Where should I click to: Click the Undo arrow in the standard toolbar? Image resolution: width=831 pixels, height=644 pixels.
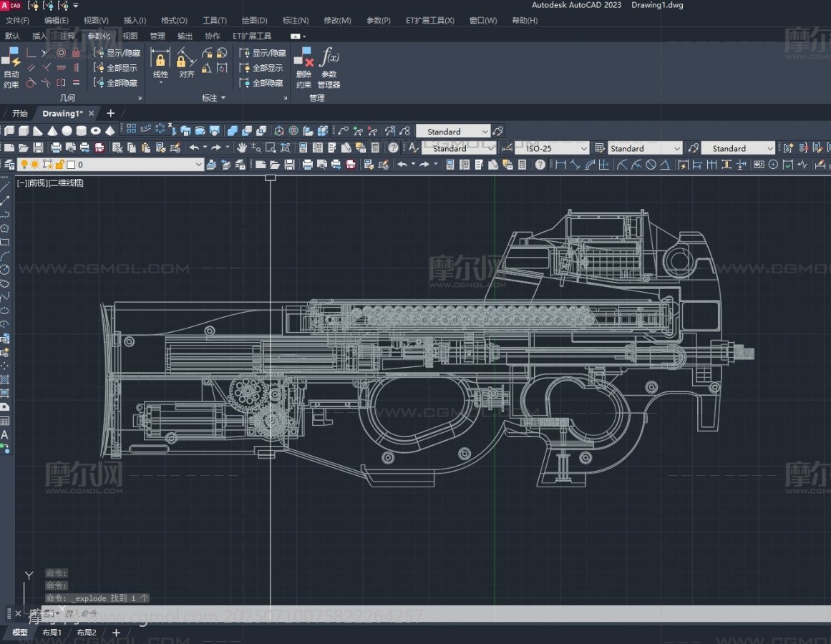point(194,147)
